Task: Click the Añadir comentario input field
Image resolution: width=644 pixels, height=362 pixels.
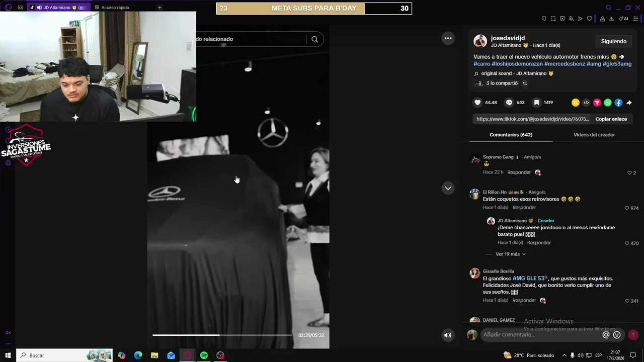Action: click(x=541, y=335)
